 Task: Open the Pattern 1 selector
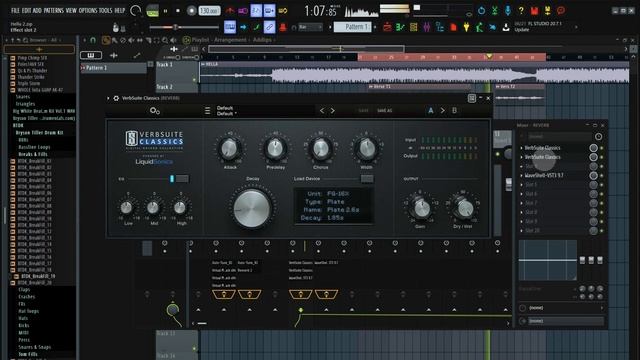coord(353,27)
